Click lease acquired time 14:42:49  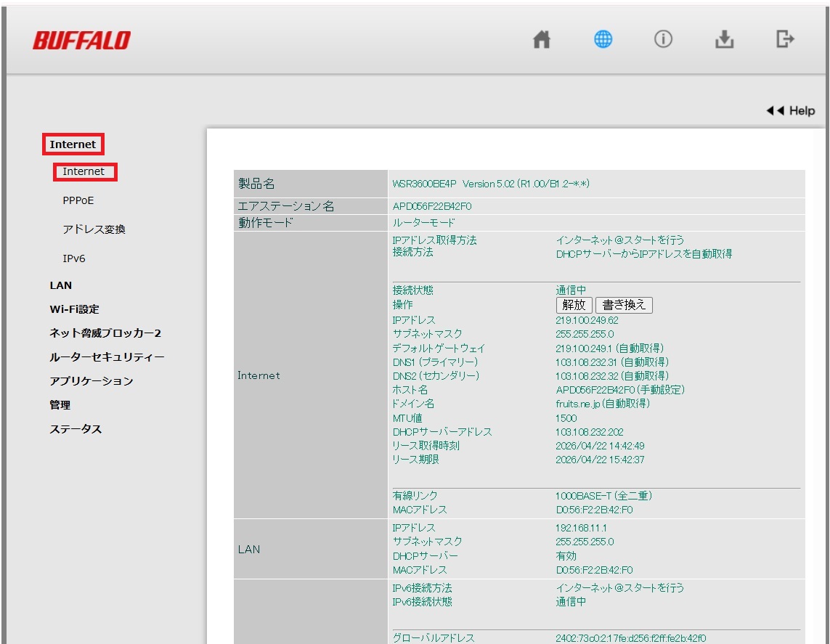tap(601, 446)
